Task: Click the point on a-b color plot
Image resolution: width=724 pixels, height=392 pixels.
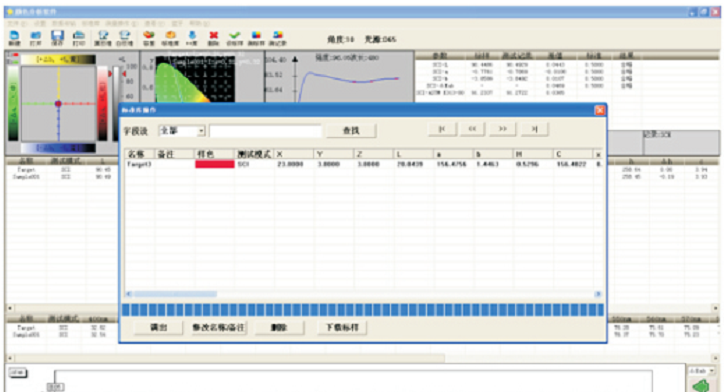Action: pos(58,103)
